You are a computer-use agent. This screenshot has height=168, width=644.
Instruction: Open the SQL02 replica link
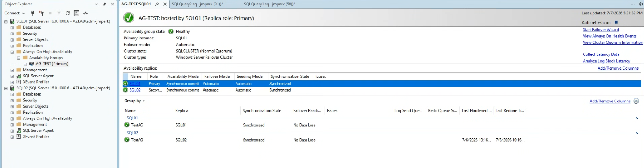[135, 90]
